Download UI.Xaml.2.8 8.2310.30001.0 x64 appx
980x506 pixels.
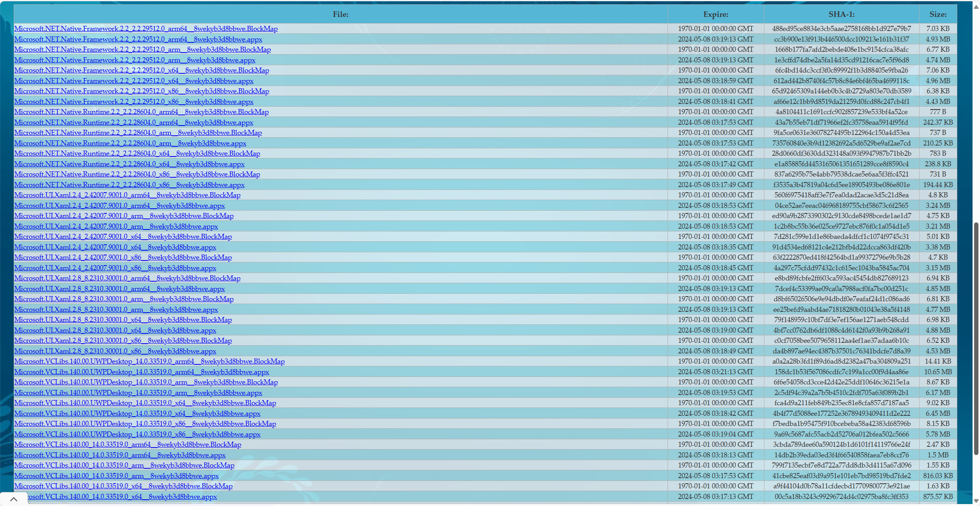click(x=115, y=330)
